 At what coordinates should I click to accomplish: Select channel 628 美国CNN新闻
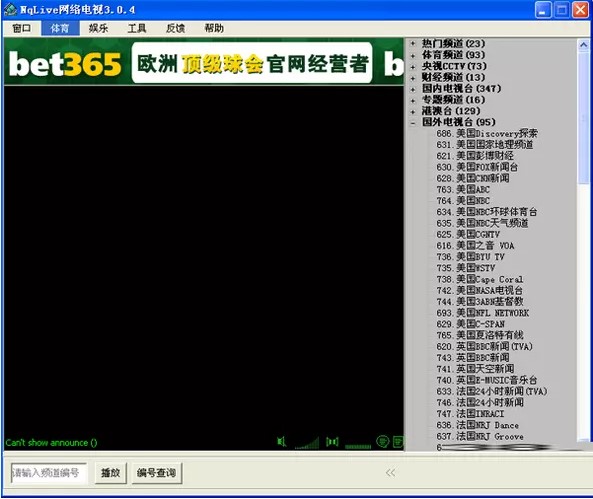coord(473,178)
